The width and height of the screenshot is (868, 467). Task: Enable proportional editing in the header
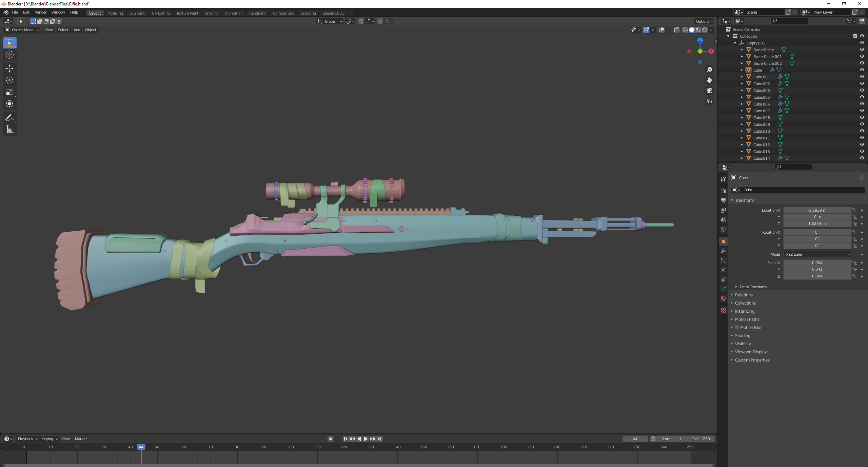(x=380, y=21)
